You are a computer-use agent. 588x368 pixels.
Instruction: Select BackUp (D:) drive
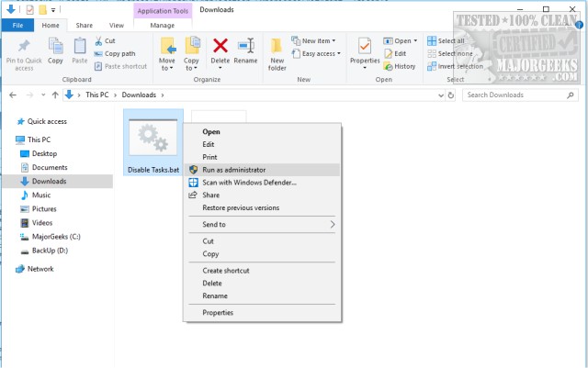click(x=44, y=251)
